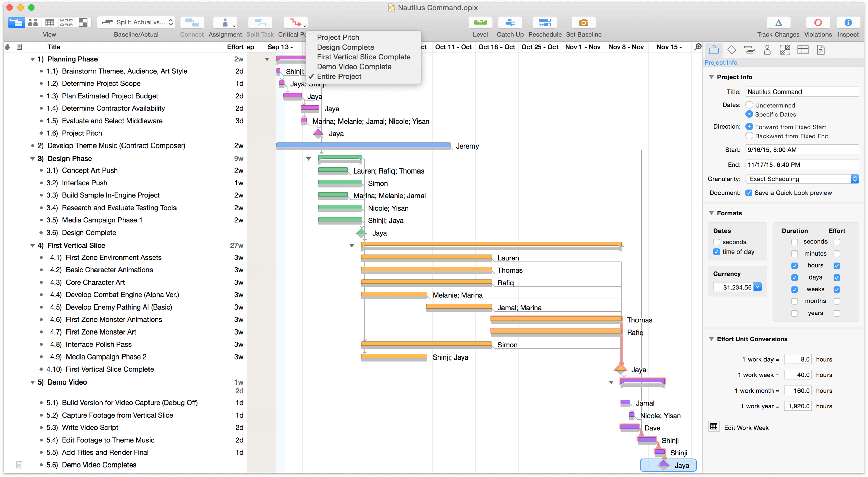Image resolution: width=868 pixels, height=477 pixels.
Task: Click the Catch Up icon
Action: (x=510, y=22)
